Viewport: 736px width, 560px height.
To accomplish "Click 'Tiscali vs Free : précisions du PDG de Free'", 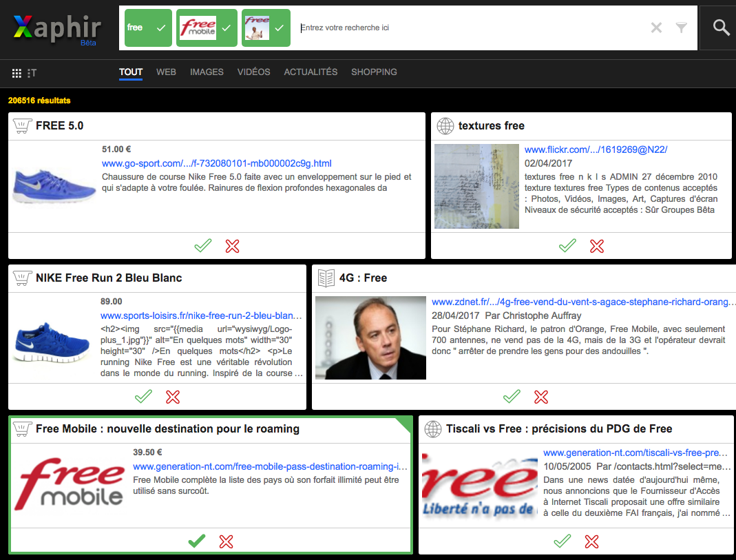I will (559, 429).
